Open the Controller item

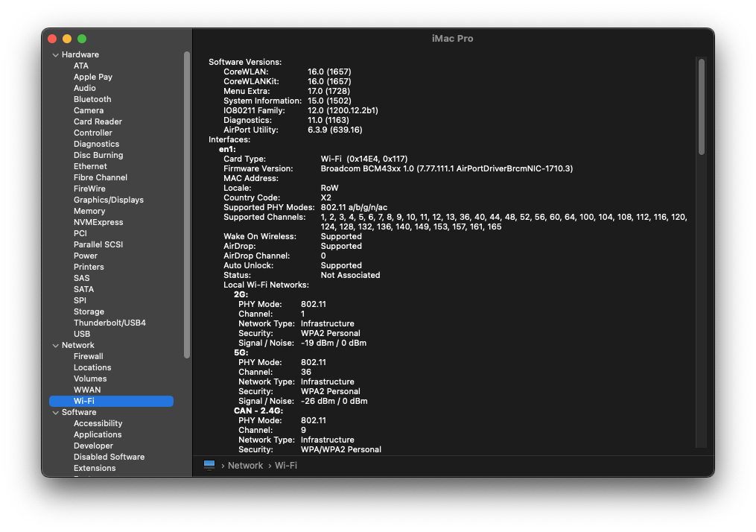point(92,133)
